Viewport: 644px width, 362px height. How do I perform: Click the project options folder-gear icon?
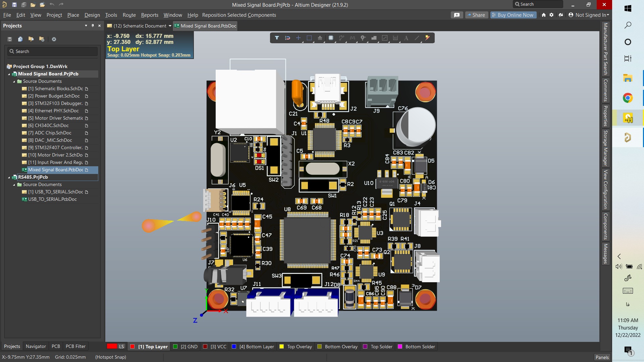[42, 39]
